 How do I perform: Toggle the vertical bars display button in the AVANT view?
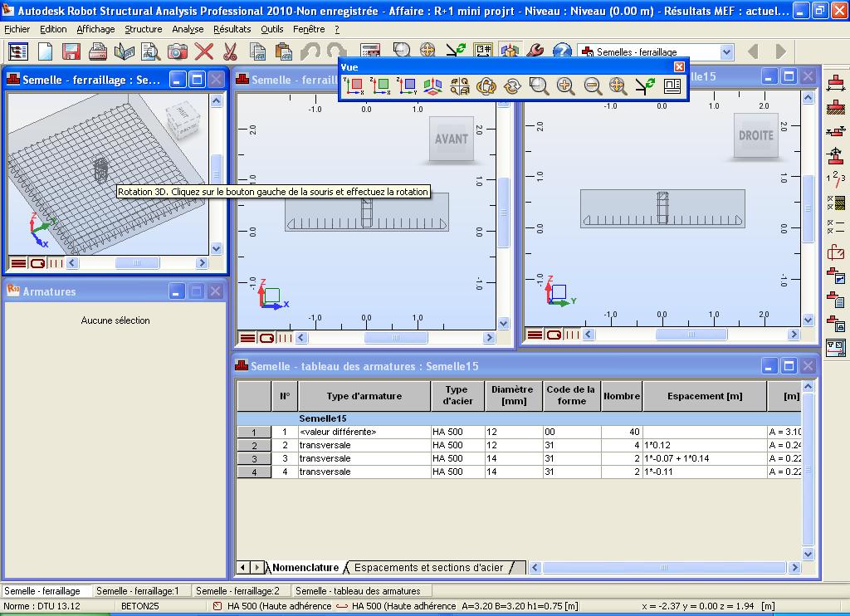point(286,338)
